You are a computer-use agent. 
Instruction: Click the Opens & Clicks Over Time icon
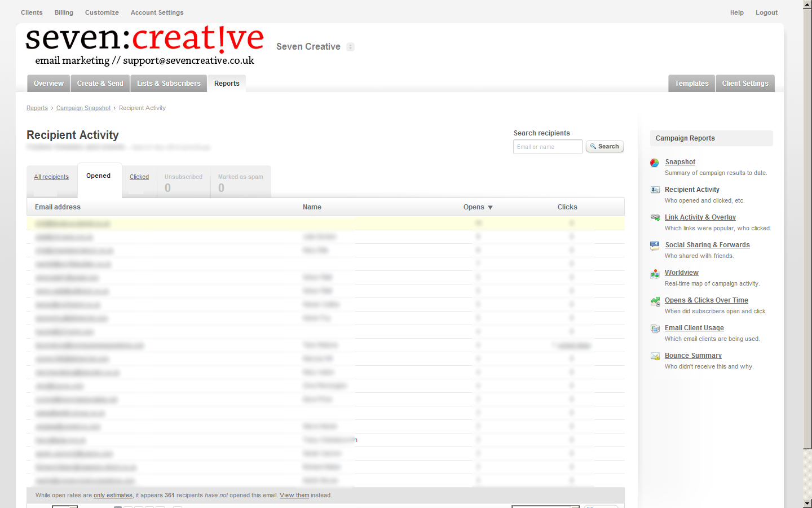click(655, 301)
